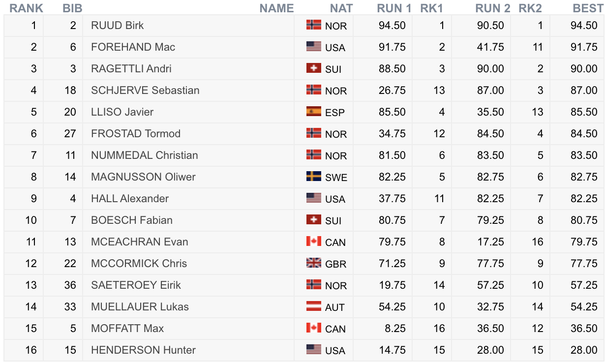Open HALL Alexander's athlete entry
The width and height of the screenshot is (605, 364).
[x=130, y=198]
